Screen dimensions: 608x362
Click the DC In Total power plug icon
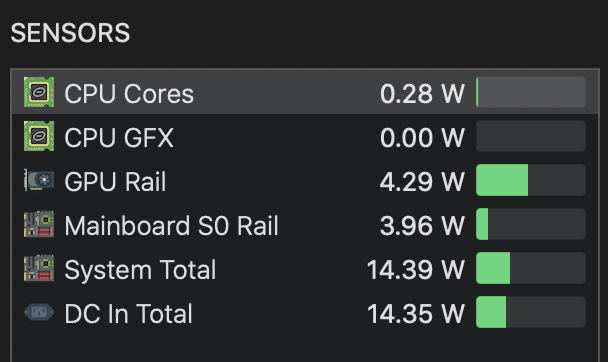[x=39, y=312]
